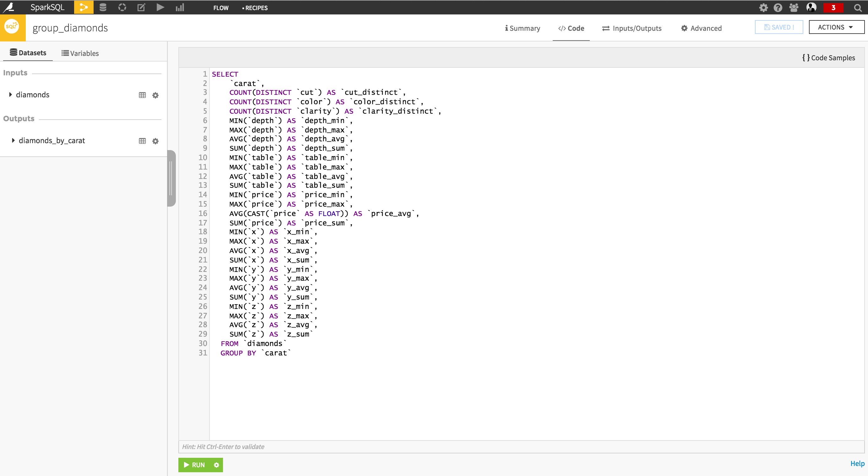Image resolution: width=868 pixels, height=476 pixels.
Task: Switch to the Code tab
Action: pyautogui.click(x=571, y=28)
